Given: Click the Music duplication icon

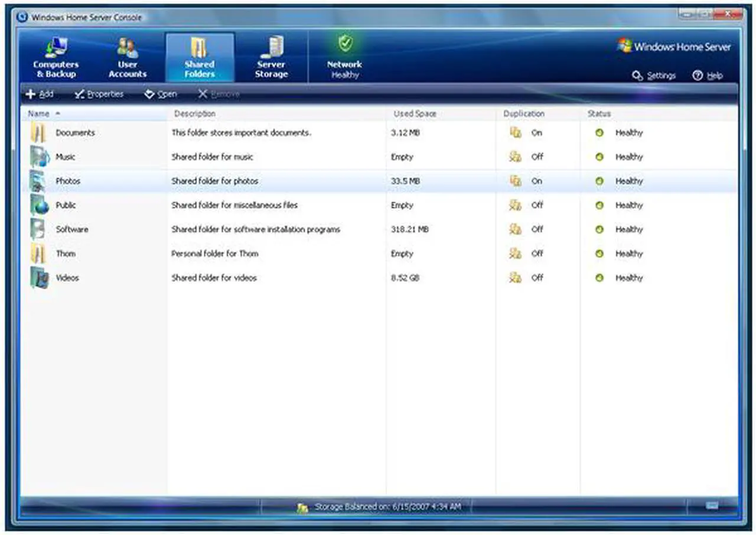Looking at the screenshot, I should tap(516, 157).
